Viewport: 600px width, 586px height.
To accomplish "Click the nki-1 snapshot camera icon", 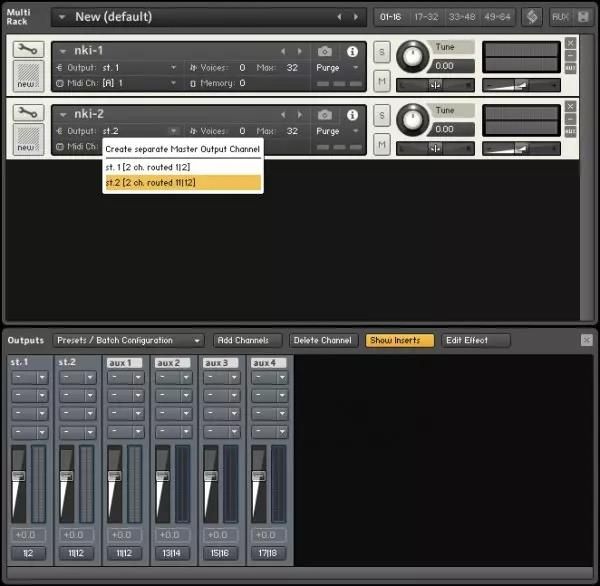I will coord(325,51).
